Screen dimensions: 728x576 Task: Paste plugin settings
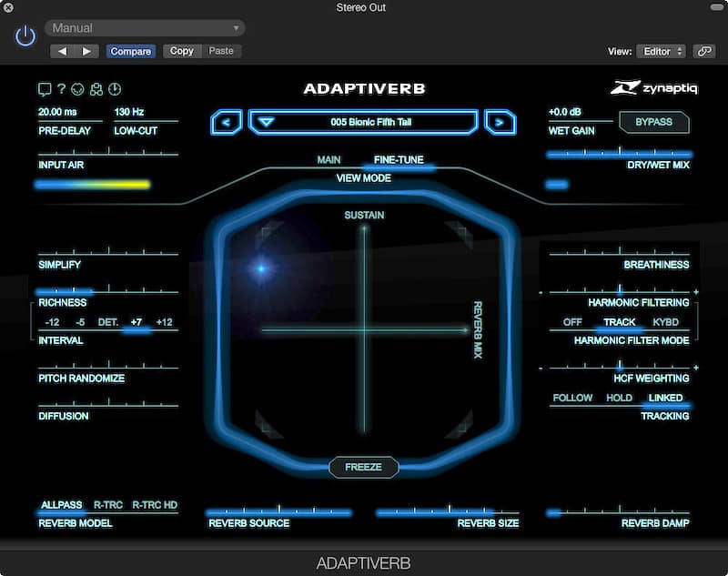221,51
